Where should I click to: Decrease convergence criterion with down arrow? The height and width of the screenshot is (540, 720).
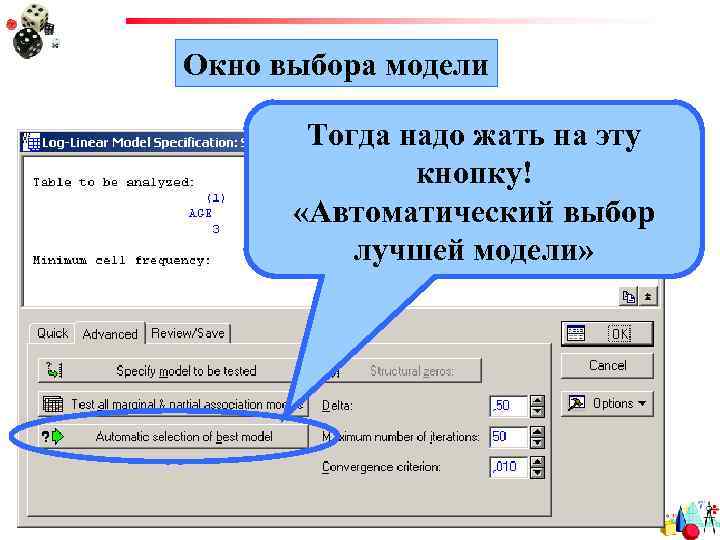[x=537, y=473]
